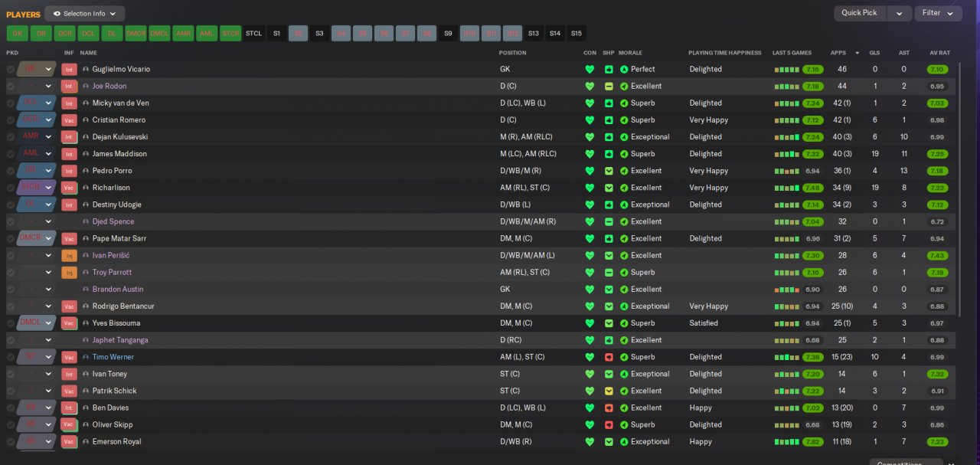Select the S1 substitute slot
The image size is (980, 465).
pyautogui.click(x=277, y=34)
